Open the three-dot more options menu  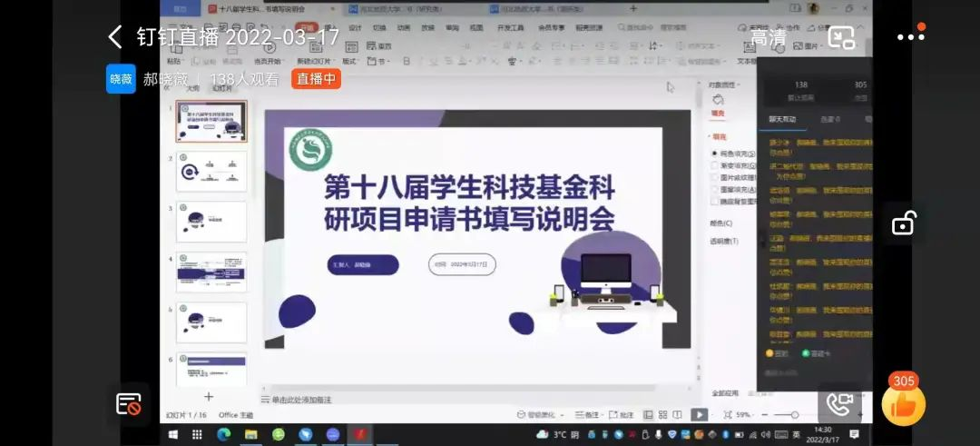click(911, 36)
